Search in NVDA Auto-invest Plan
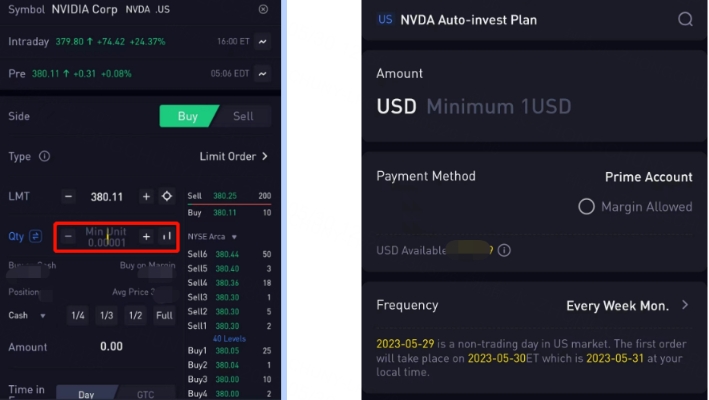 pos(685,19)
